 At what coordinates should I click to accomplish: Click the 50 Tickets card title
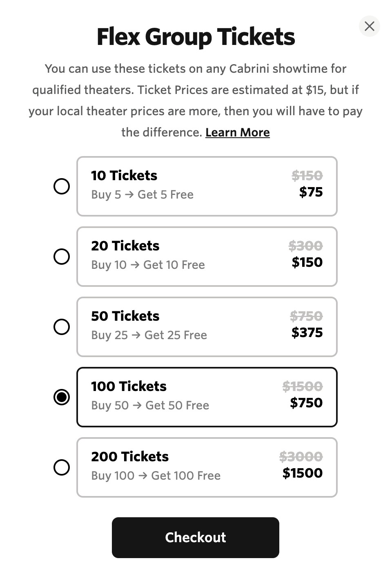(x=125, y=316)
